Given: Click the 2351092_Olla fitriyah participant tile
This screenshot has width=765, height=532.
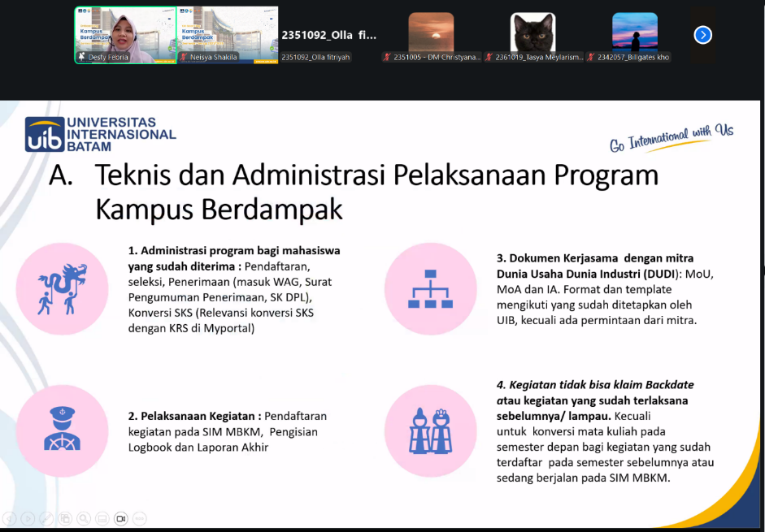Looking at the screenshot, I should 328,35.
